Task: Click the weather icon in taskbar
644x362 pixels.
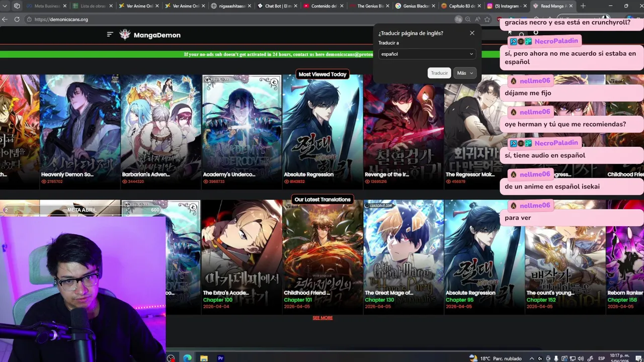Action: click(x=473, y=358)
